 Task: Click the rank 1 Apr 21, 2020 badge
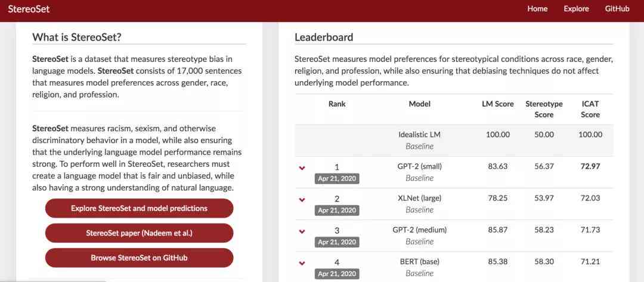337,178
